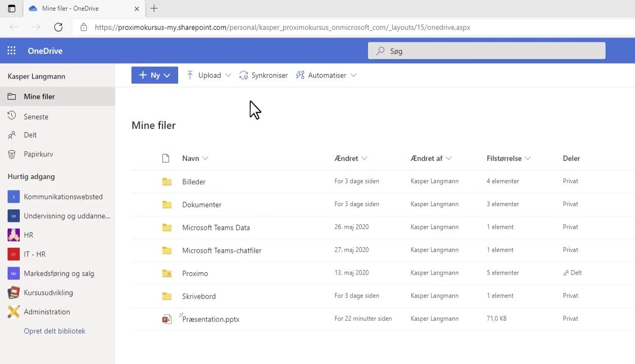Expand the Ny dropdown button
The width and height of the screenshot is (635, 364).
click(x=155, y=75)
